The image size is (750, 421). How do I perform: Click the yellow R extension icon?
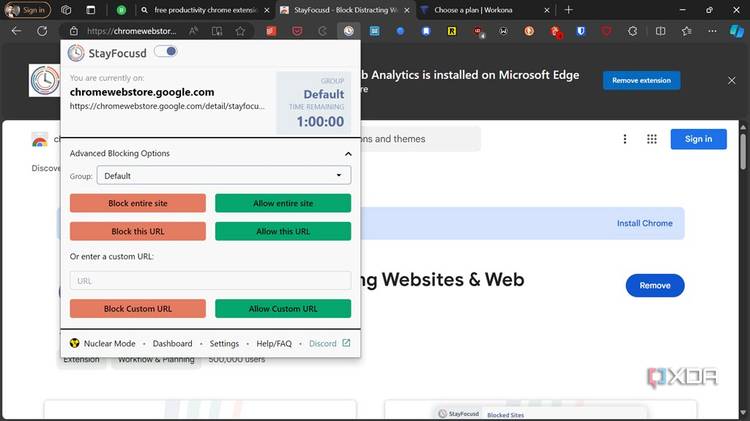point(452,31)
